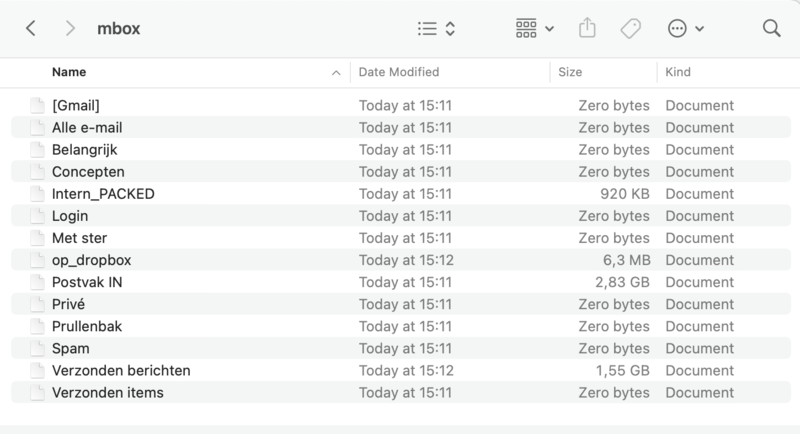Open the Group By grid dropdown

point(534,29)
